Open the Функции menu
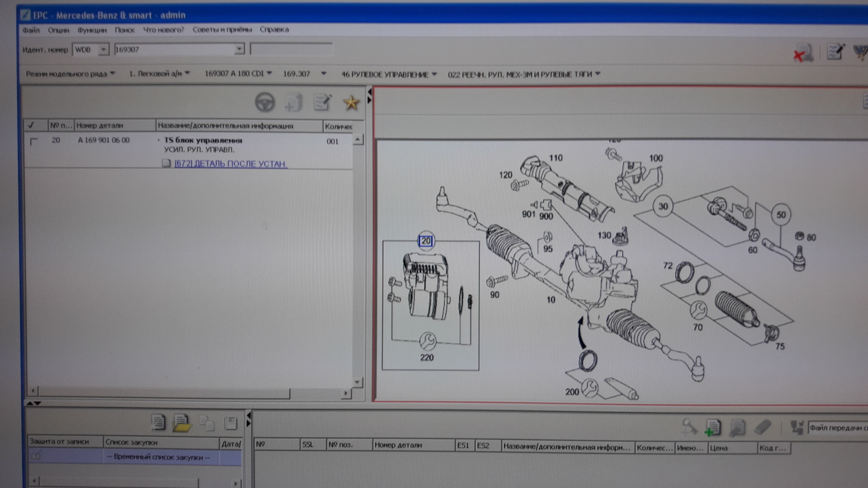 click(92, 30)
